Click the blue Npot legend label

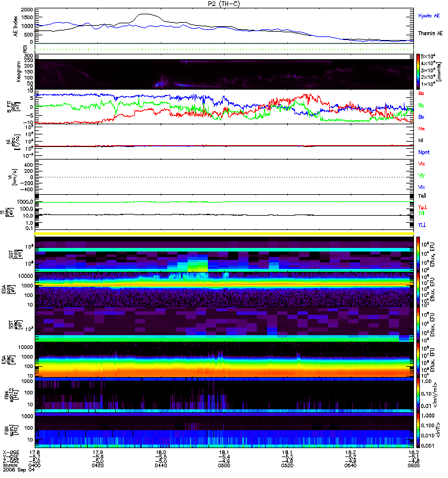click(x=424, y=152)
